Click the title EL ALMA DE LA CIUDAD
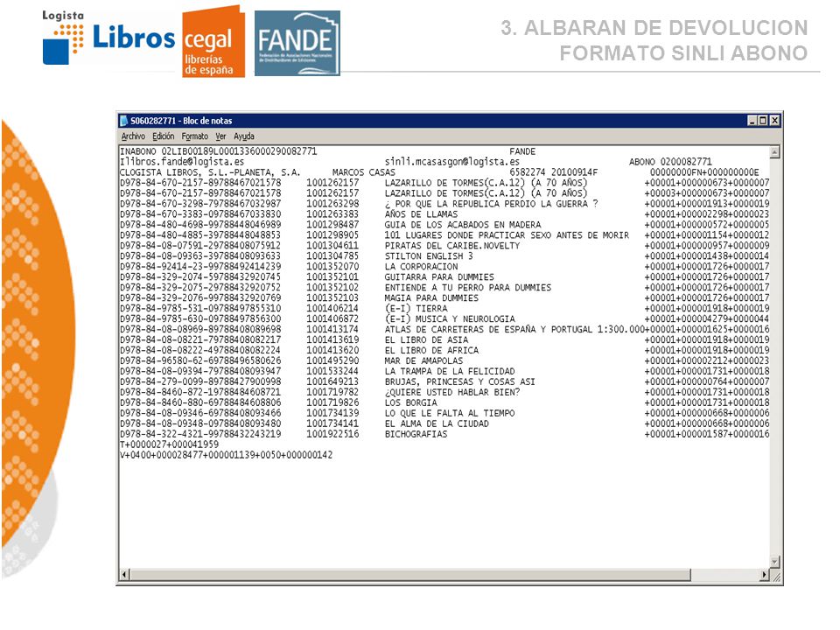The width and height of the screenshot is (840, 630). (x=437, y=423)
